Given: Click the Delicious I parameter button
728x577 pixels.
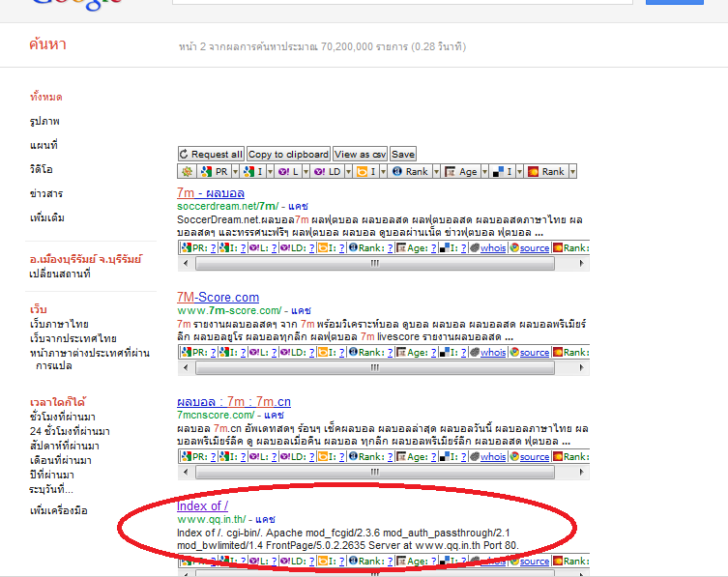Looking at the screenshot, I should tap(503, 172).
